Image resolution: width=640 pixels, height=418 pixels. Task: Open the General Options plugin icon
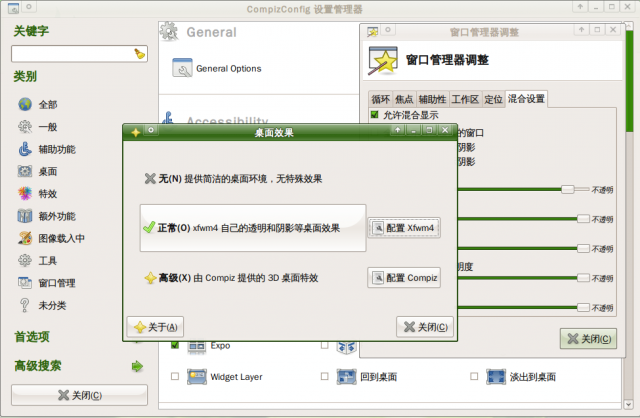(182, 68)
